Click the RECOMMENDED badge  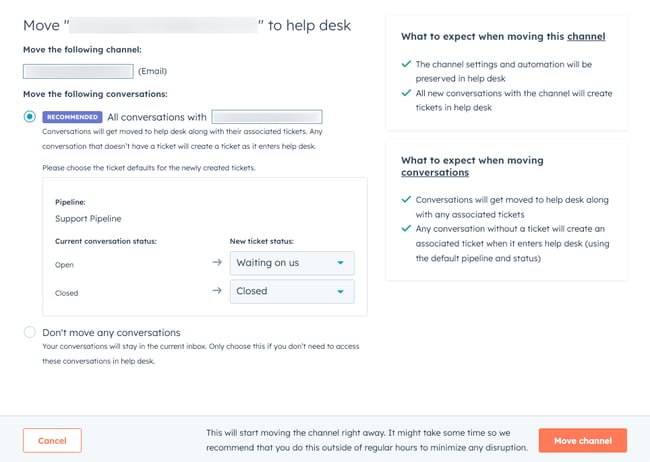coord(72,117)
